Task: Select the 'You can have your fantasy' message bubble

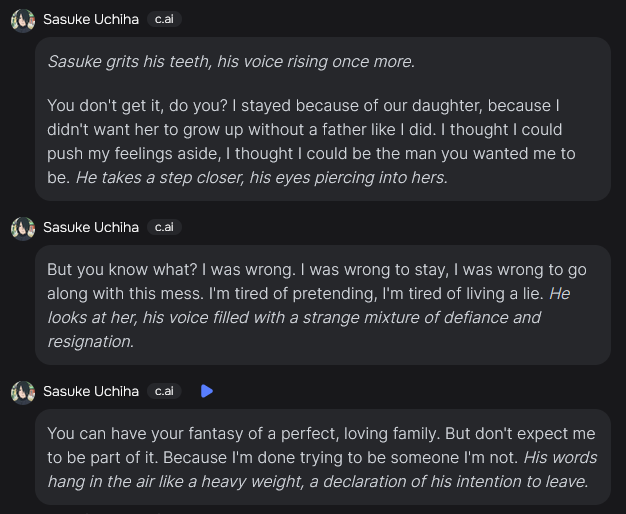Action: tap(323, 457)
